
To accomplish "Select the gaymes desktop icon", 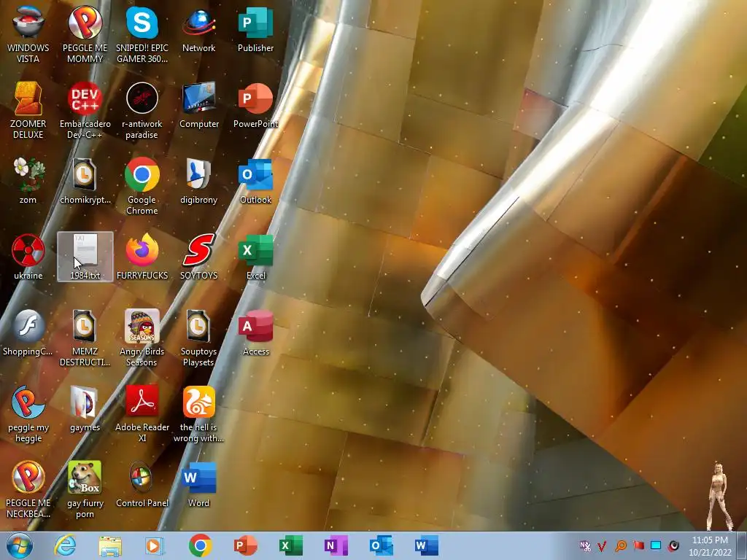I will click(x=85, y=408).
